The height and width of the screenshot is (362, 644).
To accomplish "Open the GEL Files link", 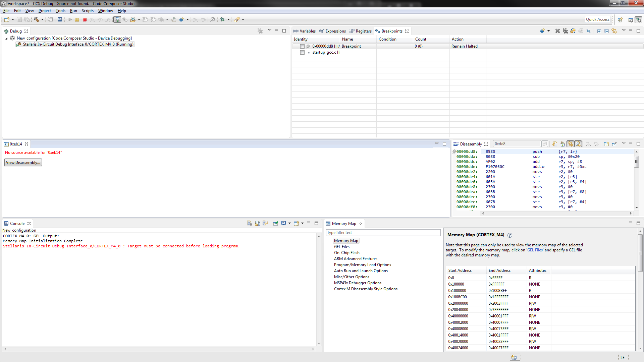I will [535, 250].
